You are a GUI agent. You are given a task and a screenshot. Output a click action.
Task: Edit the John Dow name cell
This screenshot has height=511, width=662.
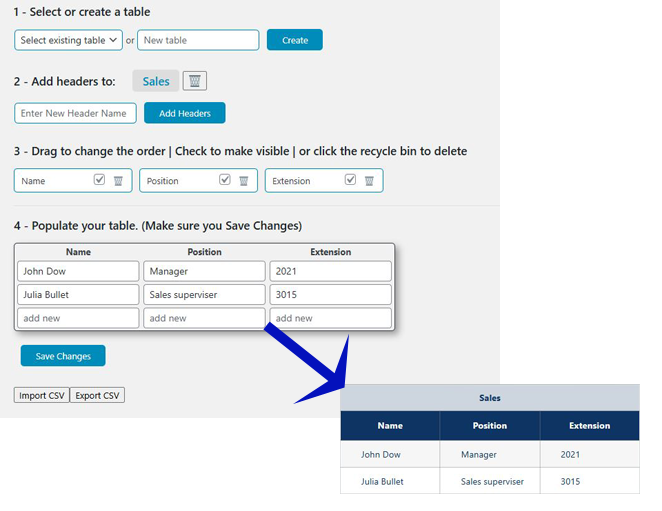click(x=78, y=271)
